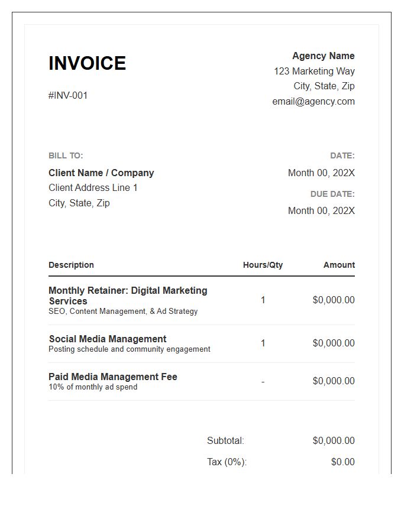414x532 pixels.
Task: Select the $0.00 tax amount
Action: 343,462
